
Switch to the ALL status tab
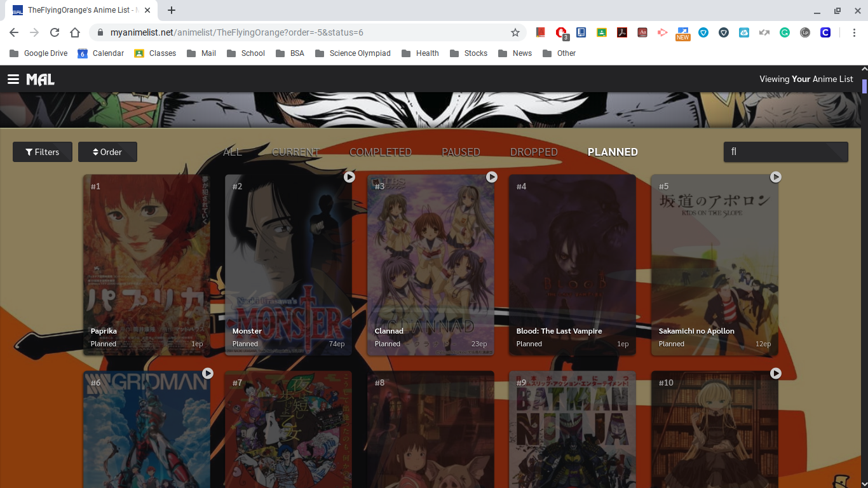(233, 152)
